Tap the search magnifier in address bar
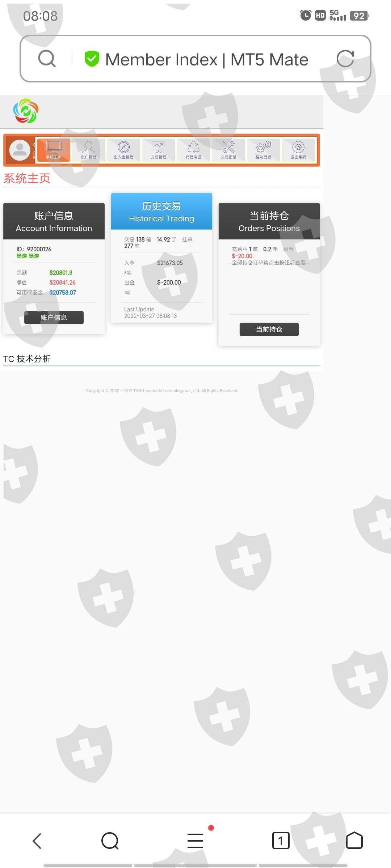The height and width of the screenshot is (868, 391). [x=47, y=59]
